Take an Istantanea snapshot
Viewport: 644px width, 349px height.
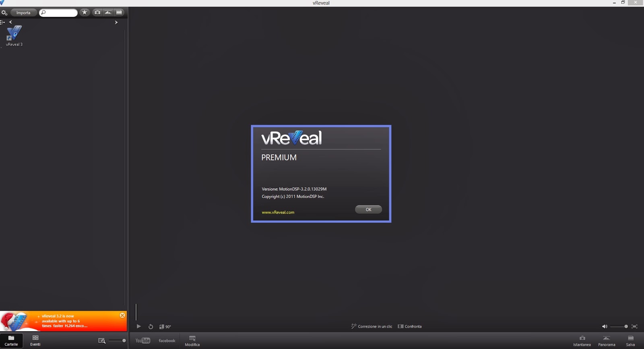(x=582, y=341)
